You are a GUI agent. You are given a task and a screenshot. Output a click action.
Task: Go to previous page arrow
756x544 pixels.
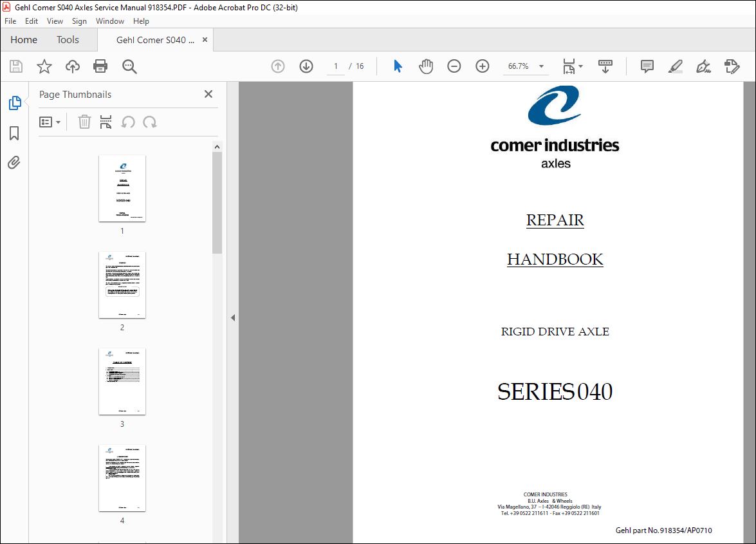[x=278, y=66]
